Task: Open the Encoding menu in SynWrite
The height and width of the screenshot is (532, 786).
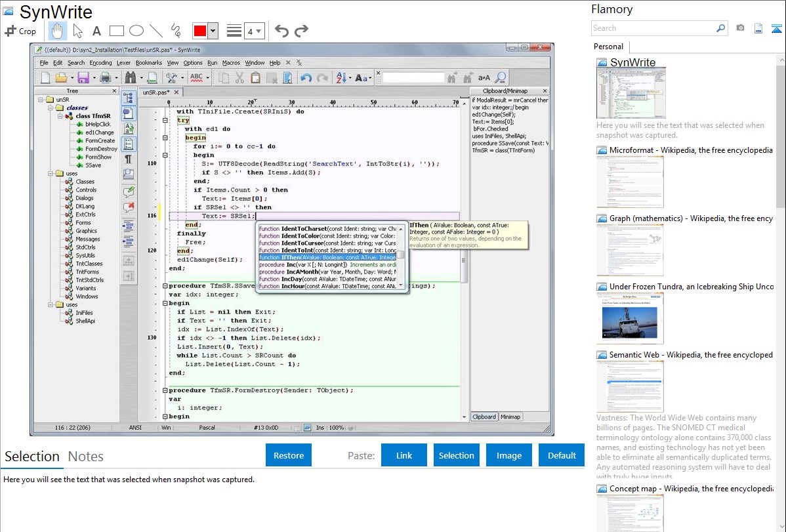Action: [101, 63]
